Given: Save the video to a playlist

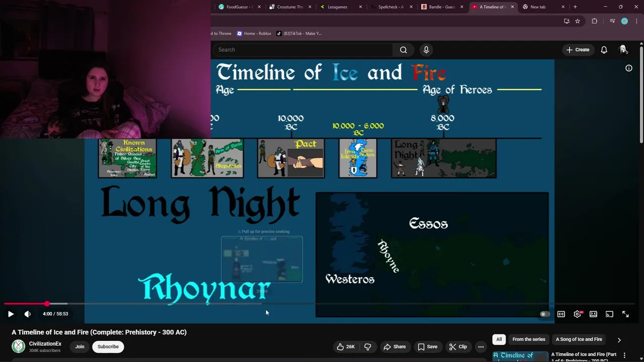Looking at the screenshot, I should (428, 346).
